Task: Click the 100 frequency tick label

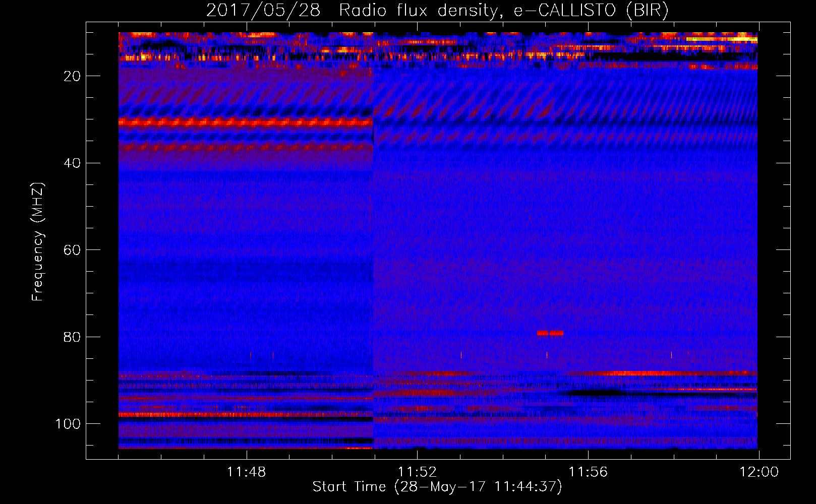Action: [68, 424]
